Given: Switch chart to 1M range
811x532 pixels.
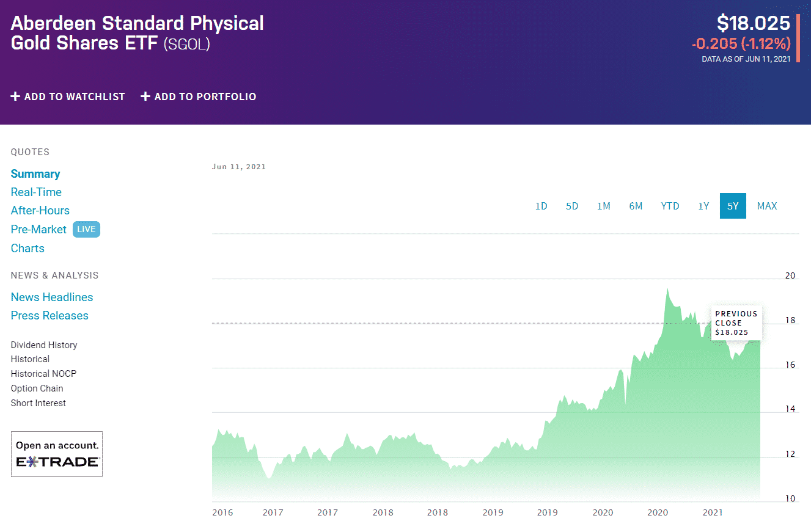Looking at the screenshot, I should click(x=604, y=206).
